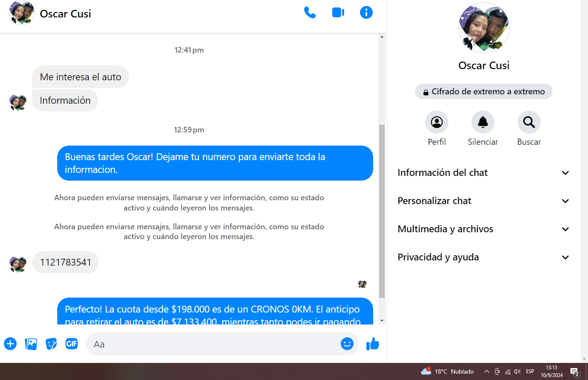
Task: Open the volume control in tray
Action: point(517,371)
